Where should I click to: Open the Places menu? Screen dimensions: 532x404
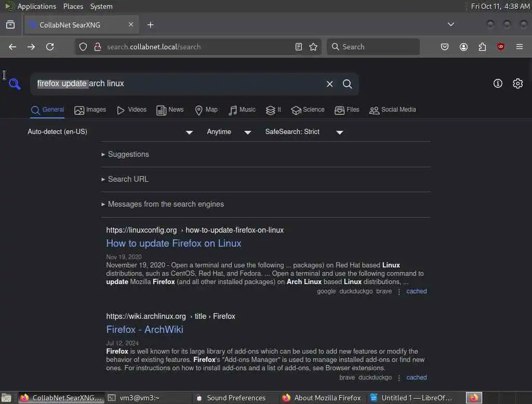coord(73,6)
